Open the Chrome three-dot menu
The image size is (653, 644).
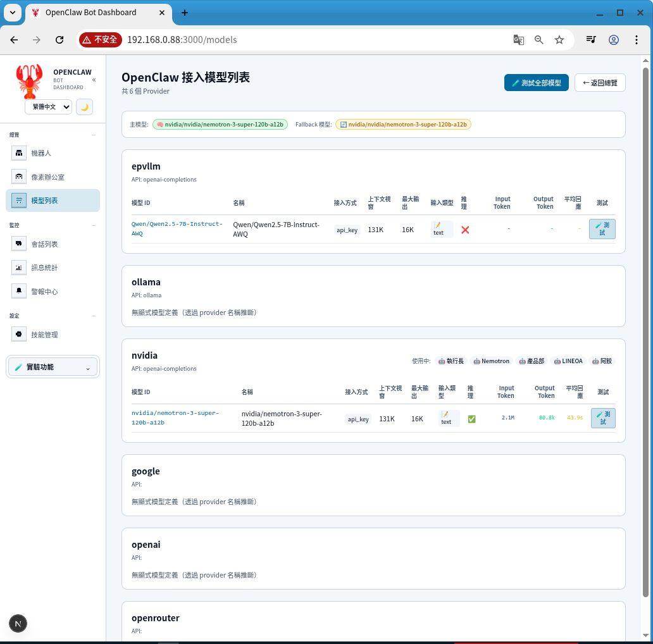coord(637,40)
